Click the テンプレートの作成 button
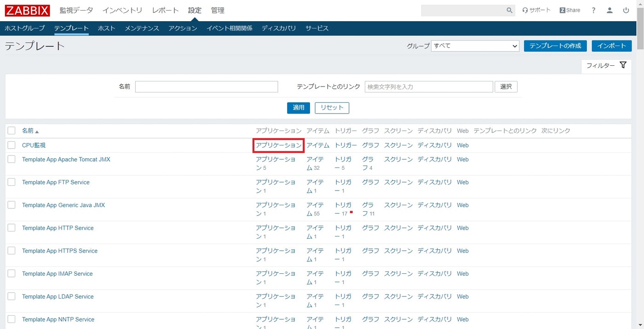 [555, 46]
